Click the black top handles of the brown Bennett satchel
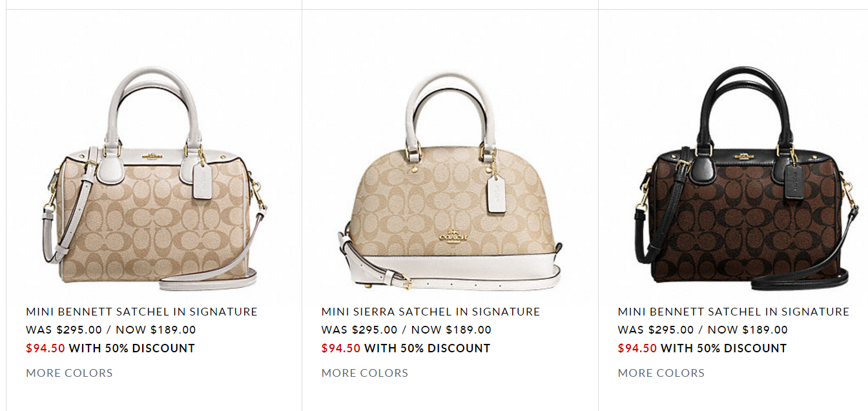This screenshot has height=411, width=868. [x=745, y=106]
